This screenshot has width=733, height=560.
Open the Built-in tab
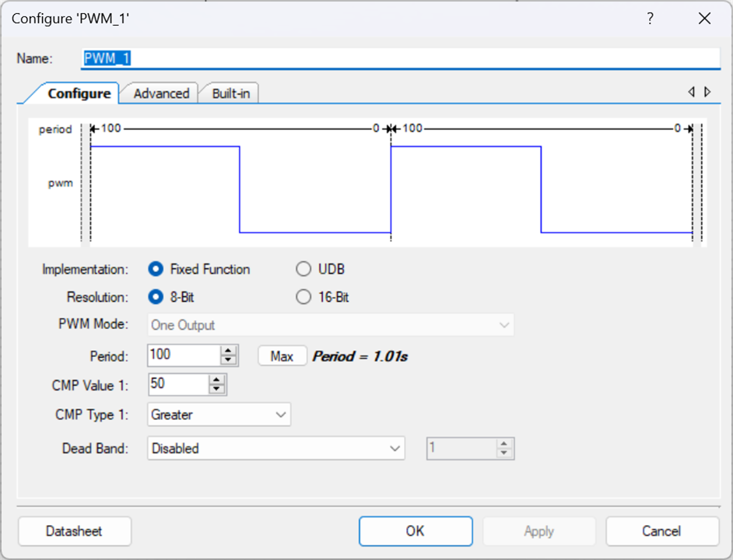[231, 93]
